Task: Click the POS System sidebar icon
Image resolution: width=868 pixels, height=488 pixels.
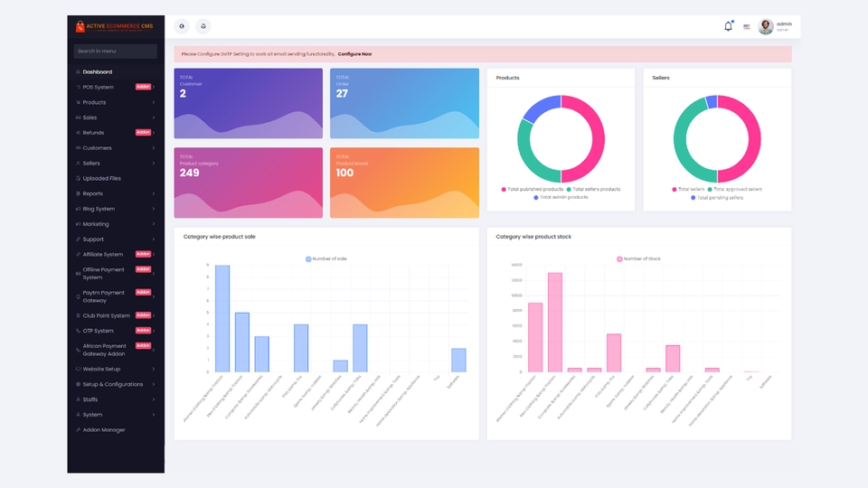Action: (78, 87)
